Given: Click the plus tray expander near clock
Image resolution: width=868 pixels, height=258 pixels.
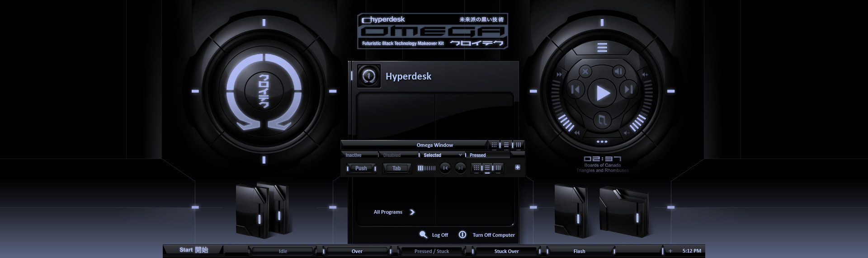Looking at the screenshot, I should [670, 251].
